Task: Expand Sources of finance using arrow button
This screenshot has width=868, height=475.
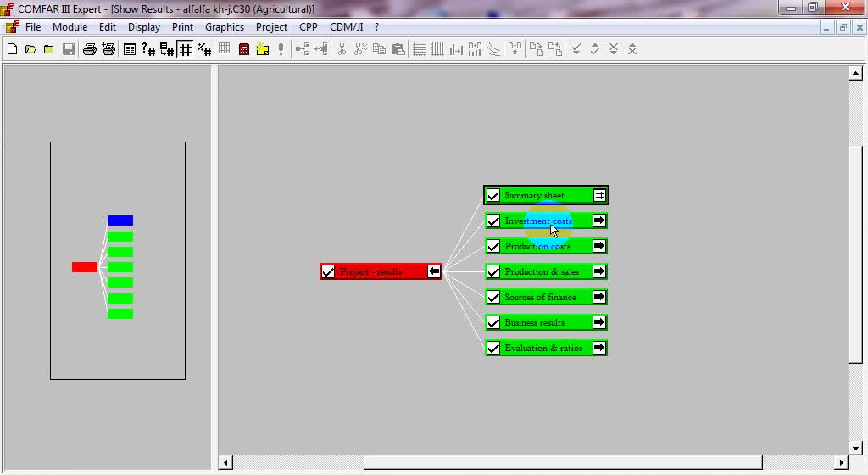Action: point(599,297)
